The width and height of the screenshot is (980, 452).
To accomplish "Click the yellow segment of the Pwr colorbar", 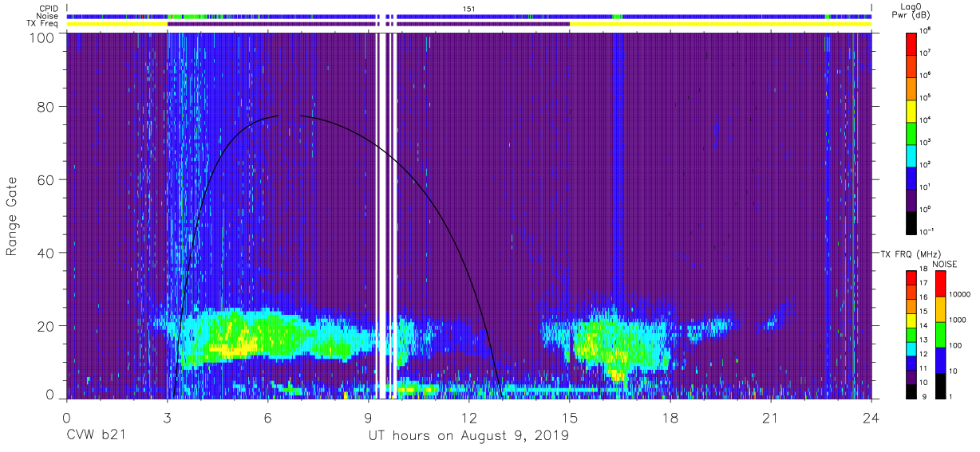I will tap(913, 110).
